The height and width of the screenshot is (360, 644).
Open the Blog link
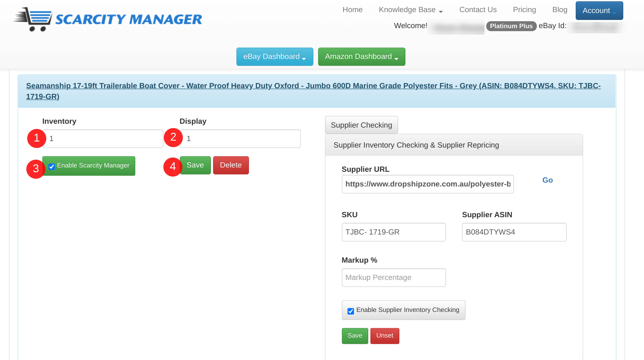point(560,10)
